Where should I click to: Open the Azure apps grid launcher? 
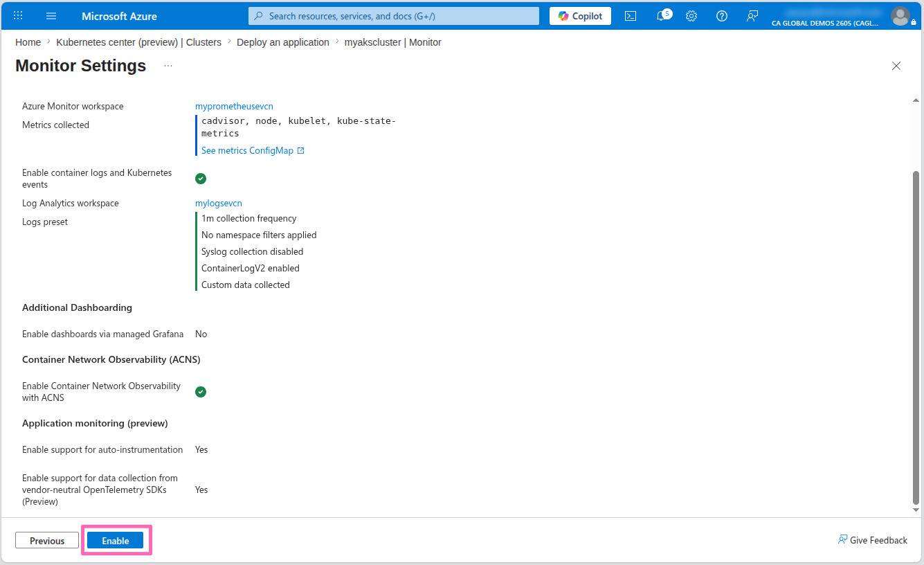point(18,15)
